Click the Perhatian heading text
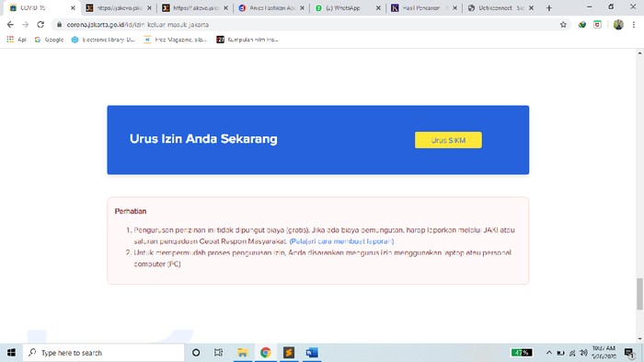 [131, 211]
